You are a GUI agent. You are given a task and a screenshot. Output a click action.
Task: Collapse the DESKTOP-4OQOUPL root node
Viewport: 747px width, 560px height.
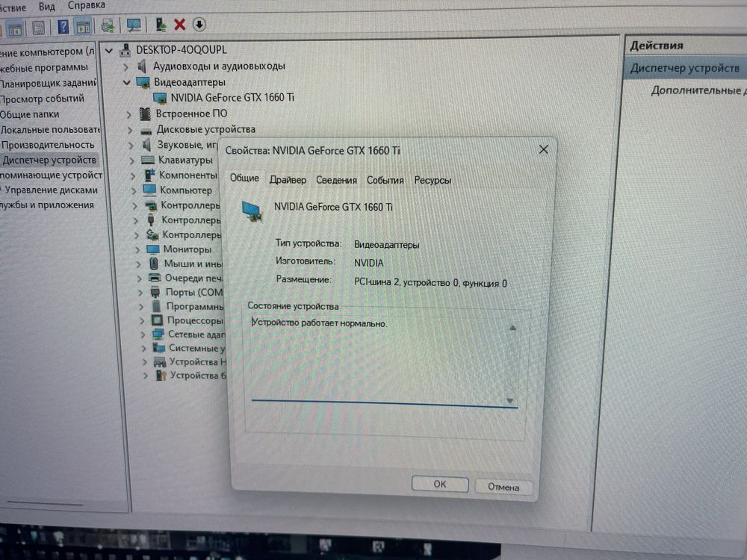click(x=109, y=51)
